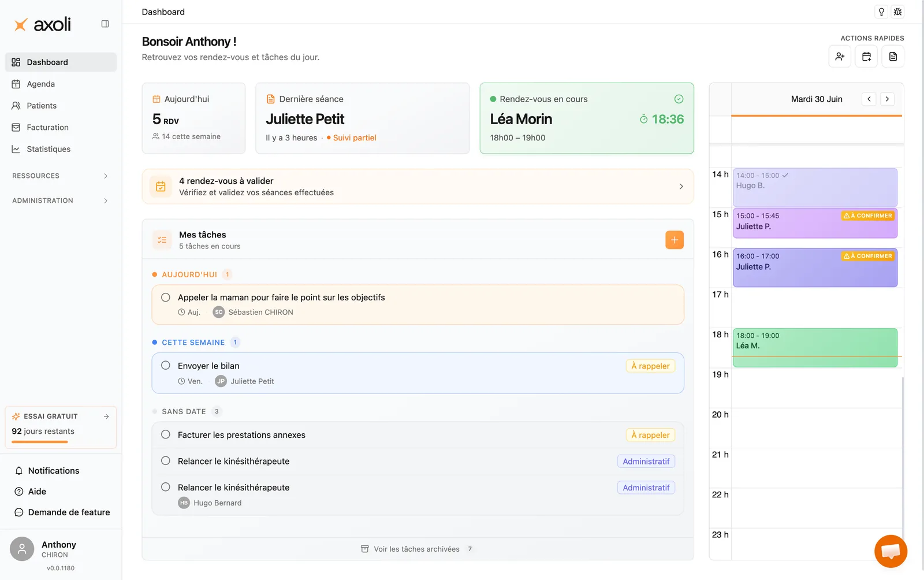Click the HB assignee avatar

[x=184, y=503]
